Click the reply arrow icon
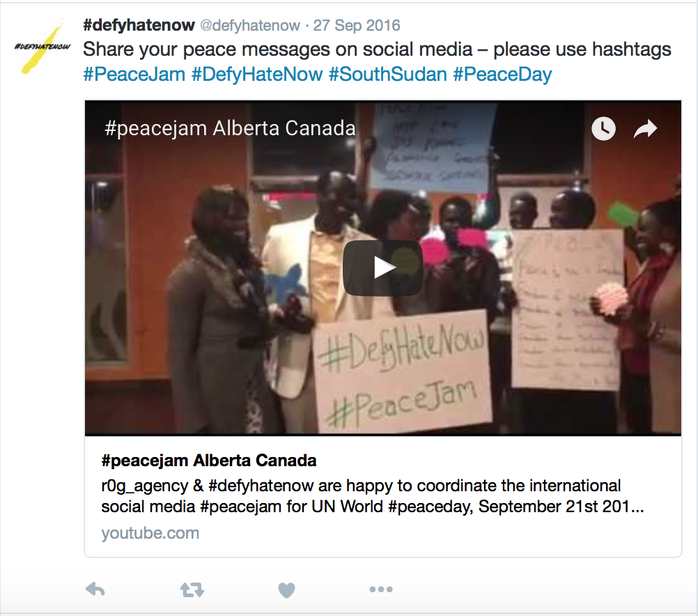 point(95,590)
